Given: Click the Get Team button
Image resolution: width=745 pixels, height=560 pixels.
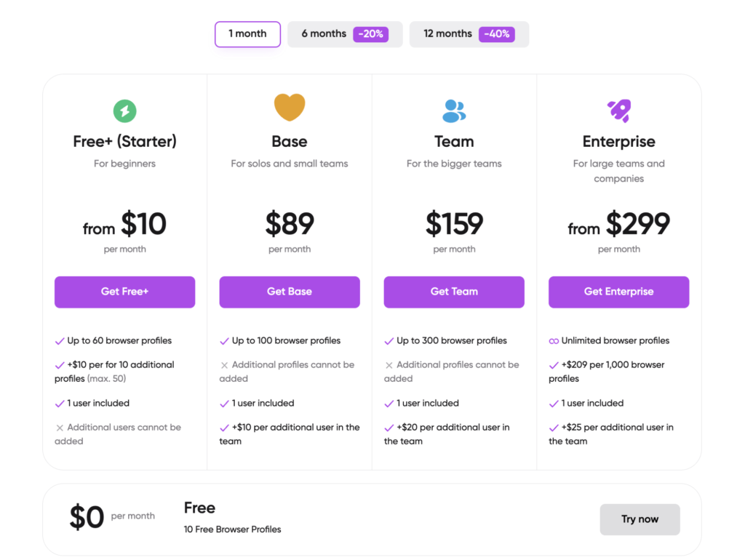Looking at the screenshot, I should click(x=454, y=292).
